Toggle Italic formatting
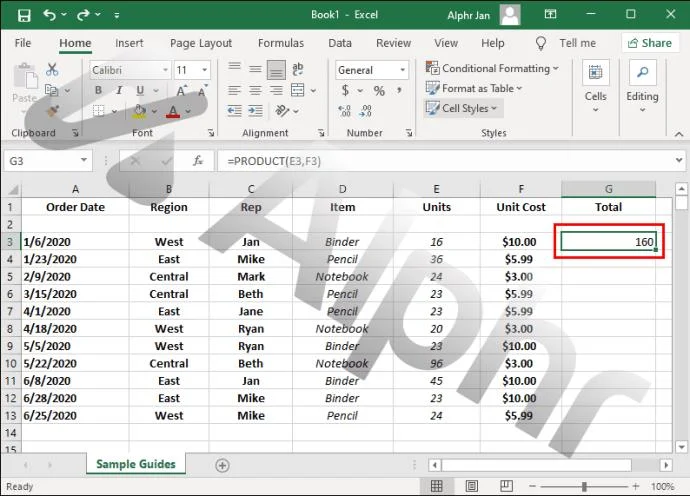 (x=119, y=90)
